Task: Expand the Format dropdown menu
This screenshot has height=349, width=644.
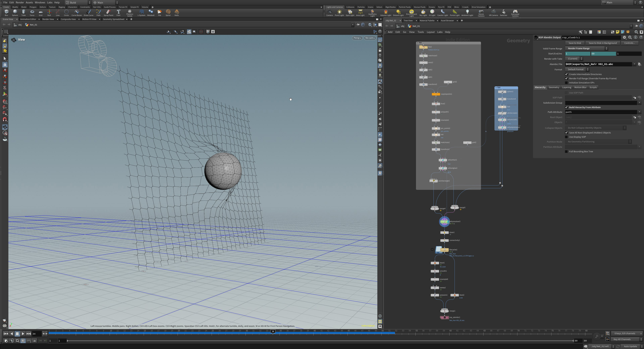Action: (x=577, y=69)
